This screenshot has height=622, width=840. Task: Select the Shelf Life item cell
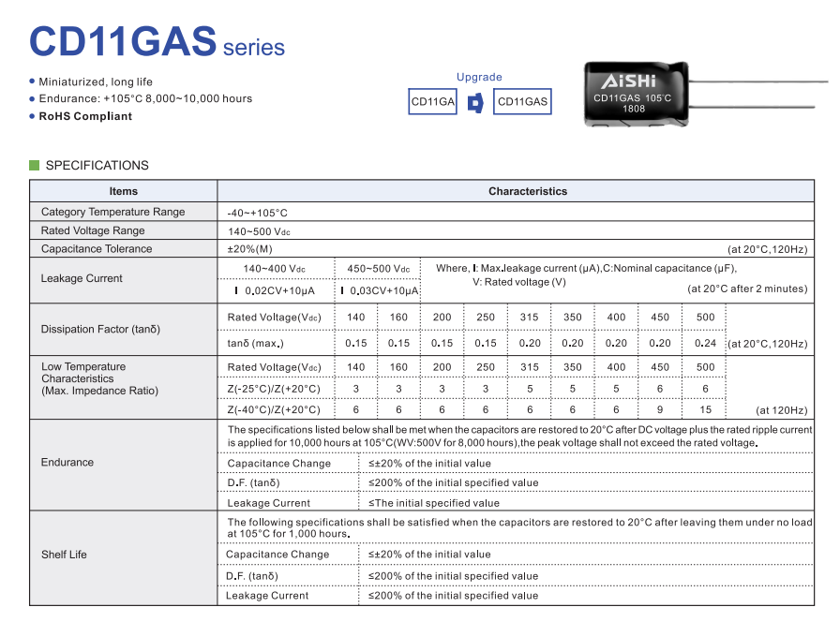click(x=64, y=555)
